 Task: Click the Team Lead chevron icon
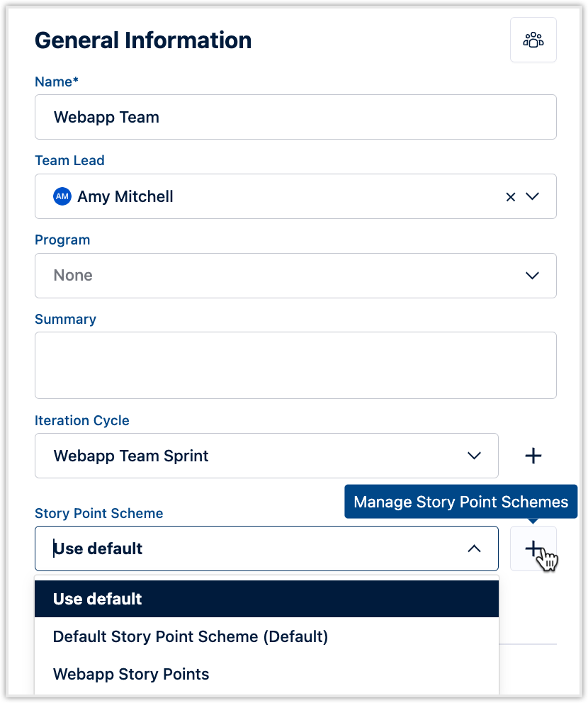click(x=532, y=196)
